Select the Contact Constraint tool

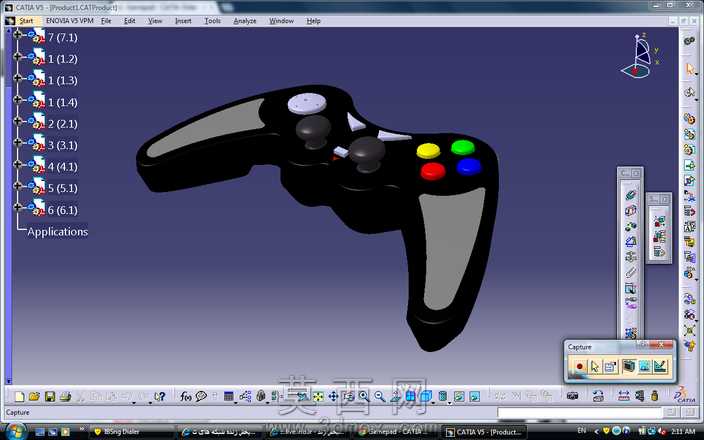click(x=630, y=211)
